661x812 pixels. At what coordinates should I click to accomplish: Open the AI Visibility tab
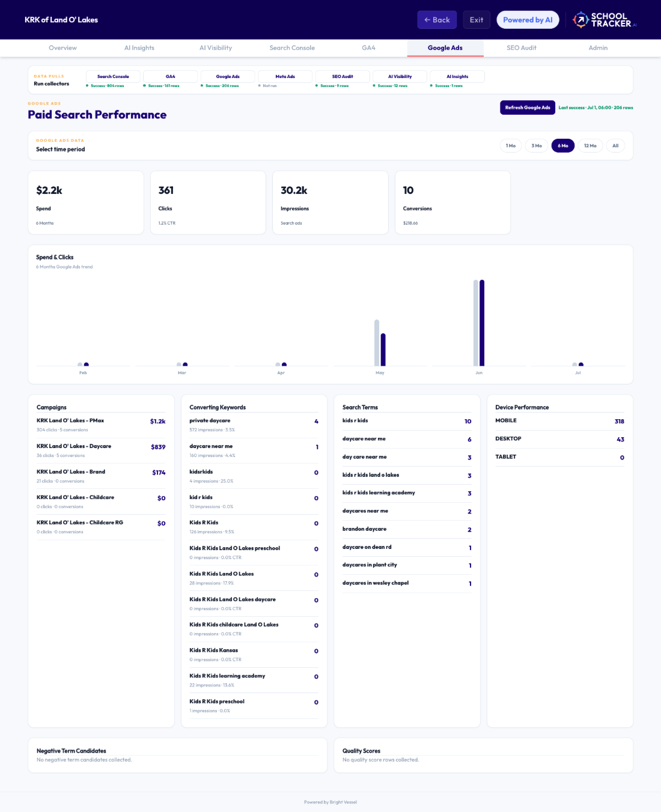(x=216, y=48)
